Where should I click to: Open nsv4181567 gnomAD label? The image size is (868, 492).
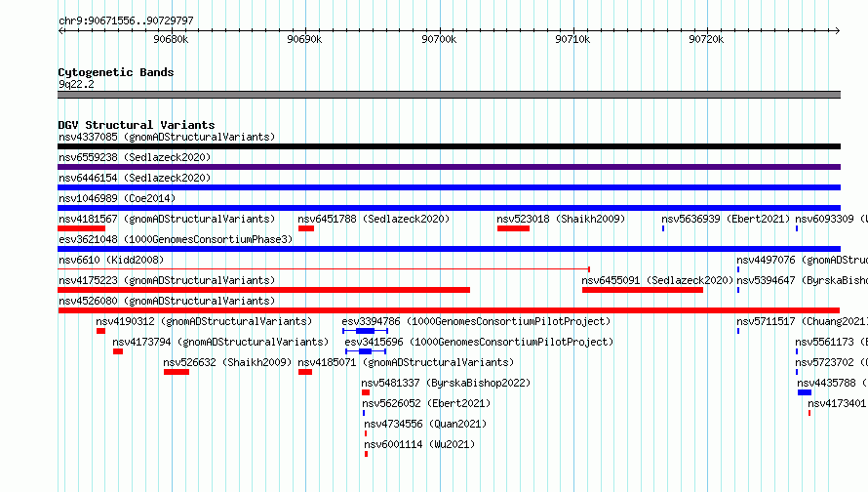pos(167,219)
